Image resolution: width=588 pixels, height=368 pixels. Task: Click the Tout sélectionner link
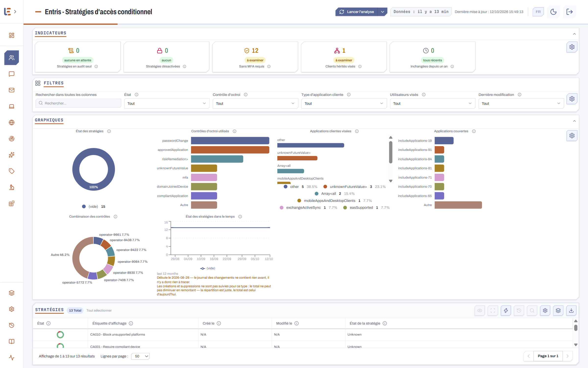99,311
